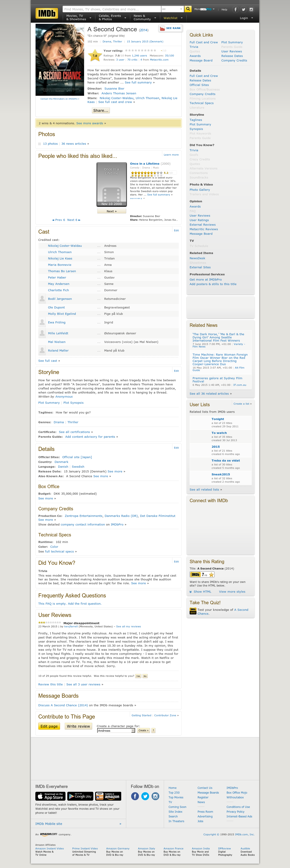The height and width of the screenshot is (868, 290).
Task: Click into the Find Movies search field
Action: (112, 9)
